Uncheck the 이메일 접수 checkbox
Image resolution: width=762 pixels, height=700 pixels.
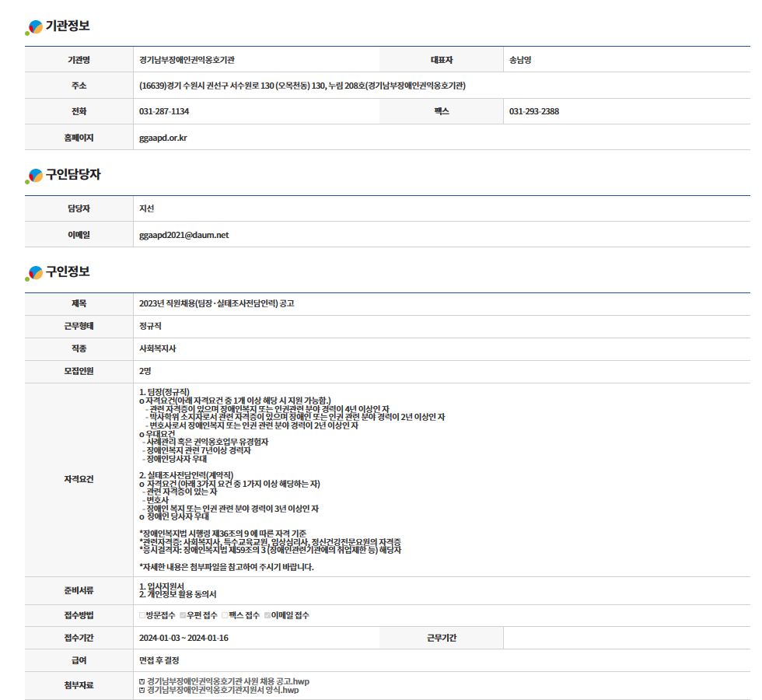267,615
